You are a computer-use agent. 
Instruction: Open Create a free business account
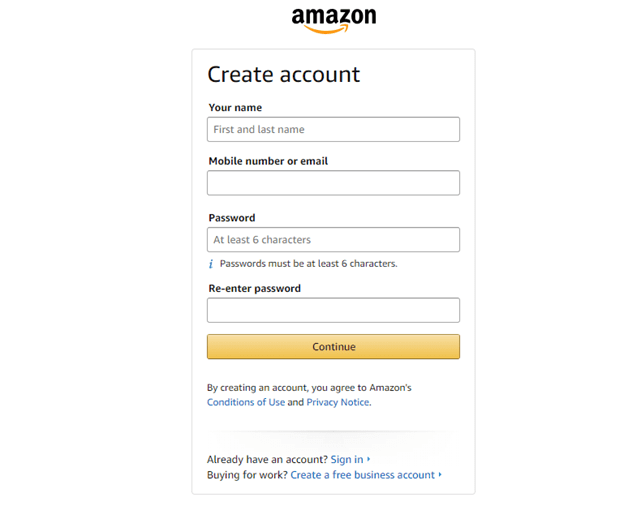(x=363, y=475)
